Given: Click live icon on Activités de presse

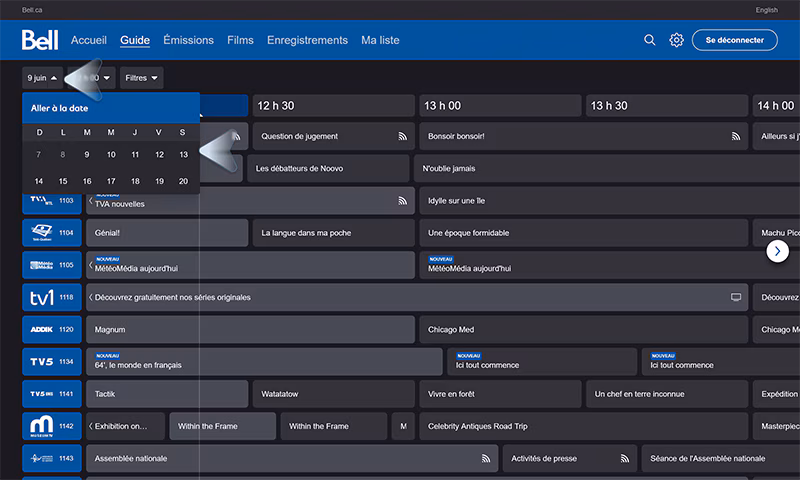Looking at the screenshot, I should pyautogui.click(x=624, y=459).
